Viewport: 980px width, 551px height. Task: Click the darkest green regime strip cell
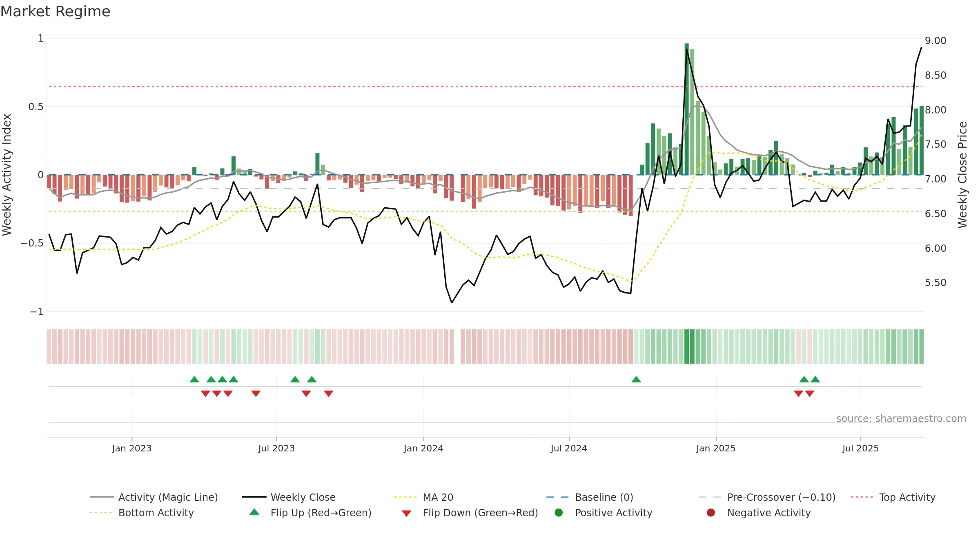pos(687,347)
